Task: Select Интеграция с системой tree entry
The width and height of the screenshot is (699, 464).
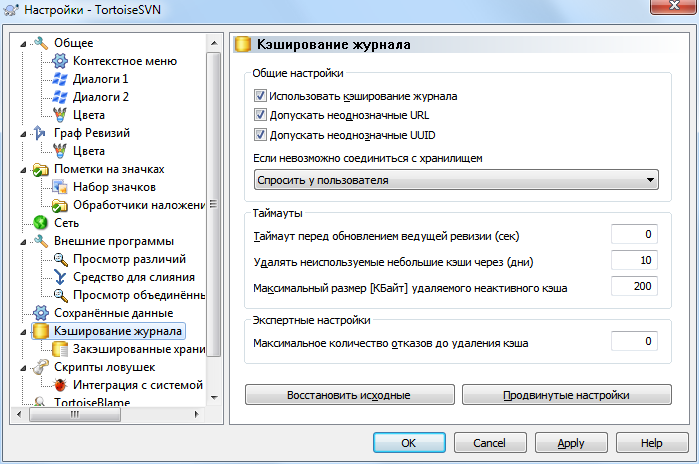Action: point(138,385)
